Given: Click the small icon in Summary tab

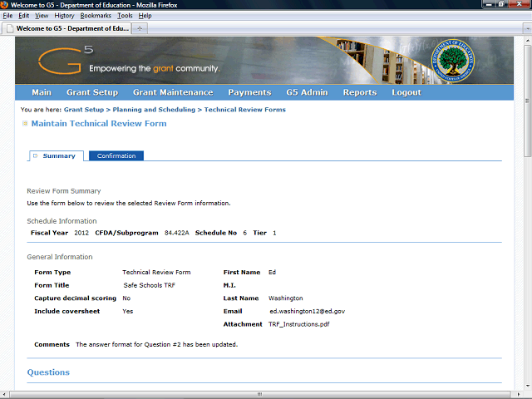Looking at the screenshot, I should pos(35,155).
